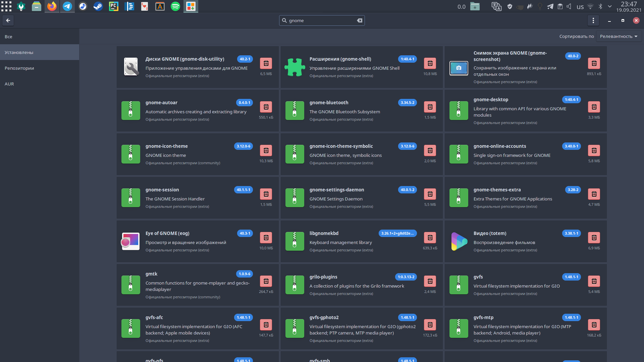Viewport: 644px width, 362px height.
Task: Go back with the arrow button
Action: click(8, 20)
